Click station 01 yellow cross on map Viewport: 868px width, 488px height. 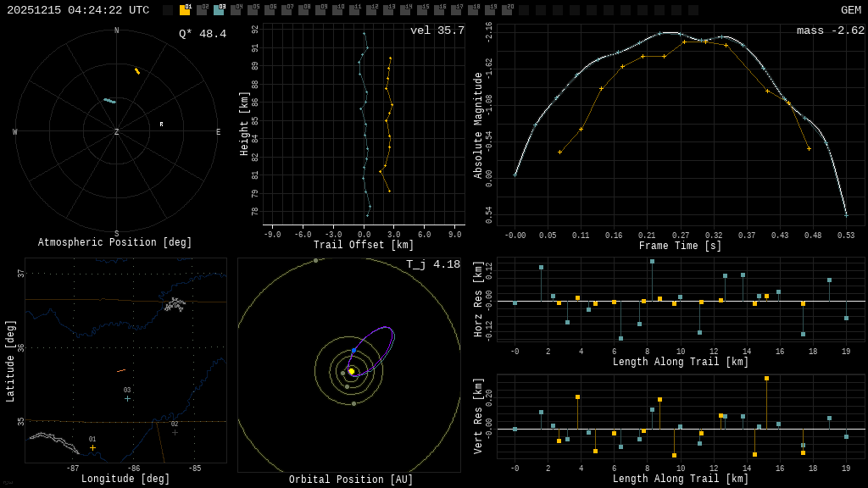click(x=92, y=447)
